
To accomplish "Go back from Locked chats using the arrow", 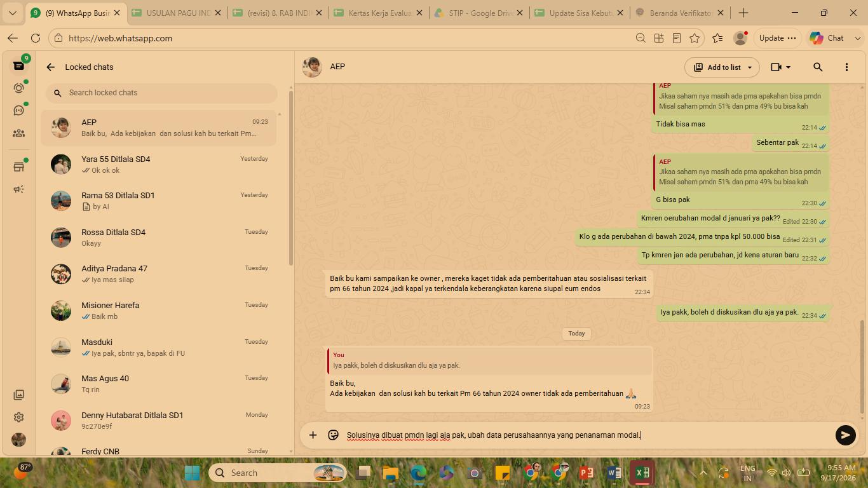I will 51,67.
